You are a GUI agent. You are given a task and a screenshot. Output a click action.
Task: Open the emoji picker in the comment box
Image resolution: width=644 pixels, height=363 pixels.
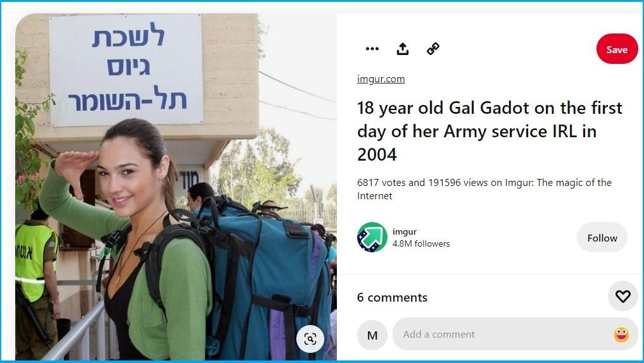tap(621, 335)
